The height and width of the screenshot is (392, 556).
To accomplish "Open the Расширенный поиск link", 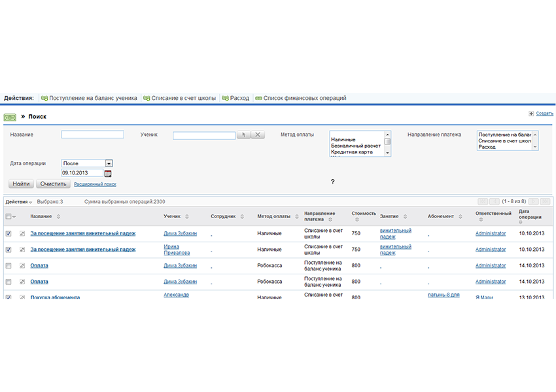I will click(95, 184).
